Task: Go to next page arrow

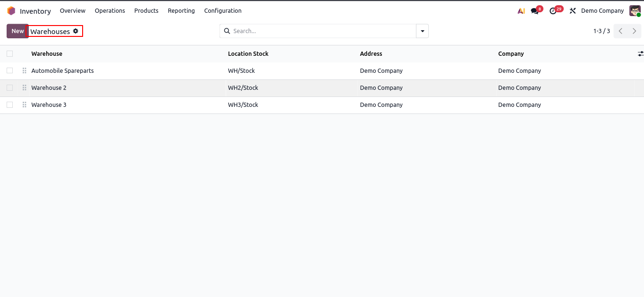Action: pyautogui.click(x=634, y=31)
